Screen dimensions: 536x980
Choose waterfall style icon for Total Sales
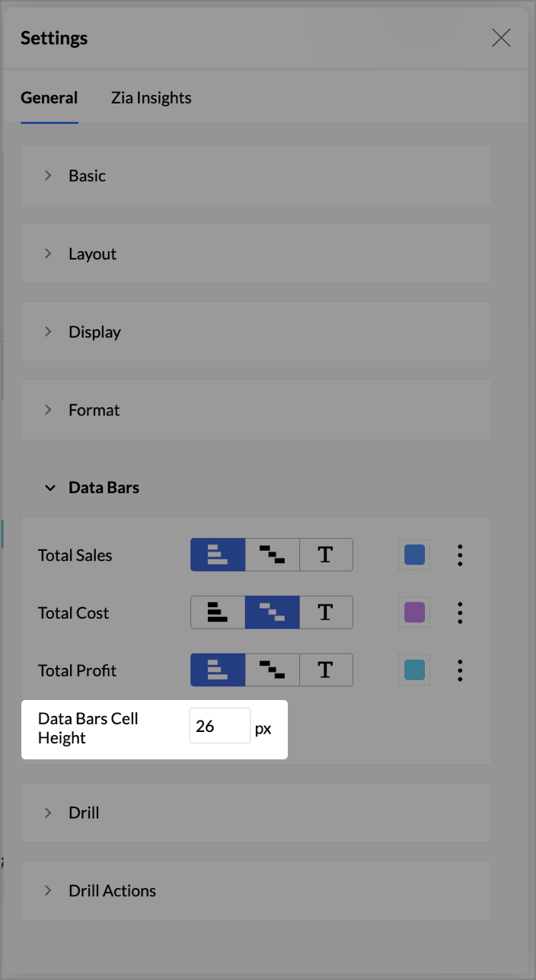(x=272, y=555)
